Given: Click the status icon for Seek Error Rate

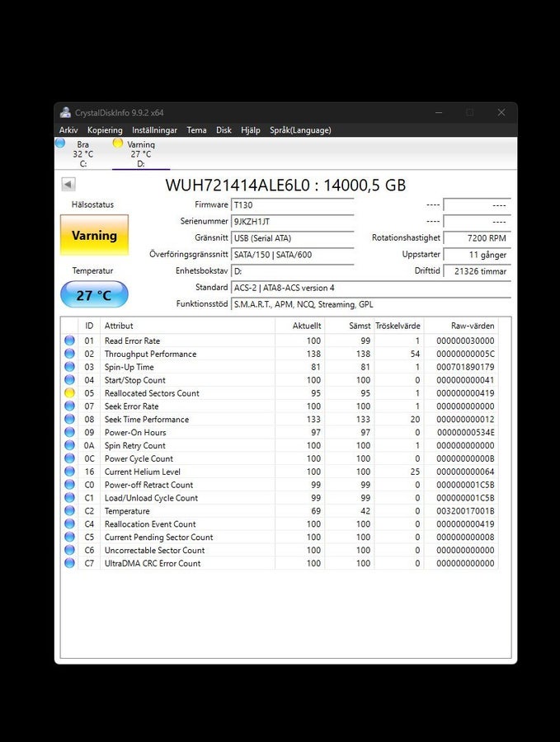Looking at the screenshot, I should point(69,406).
